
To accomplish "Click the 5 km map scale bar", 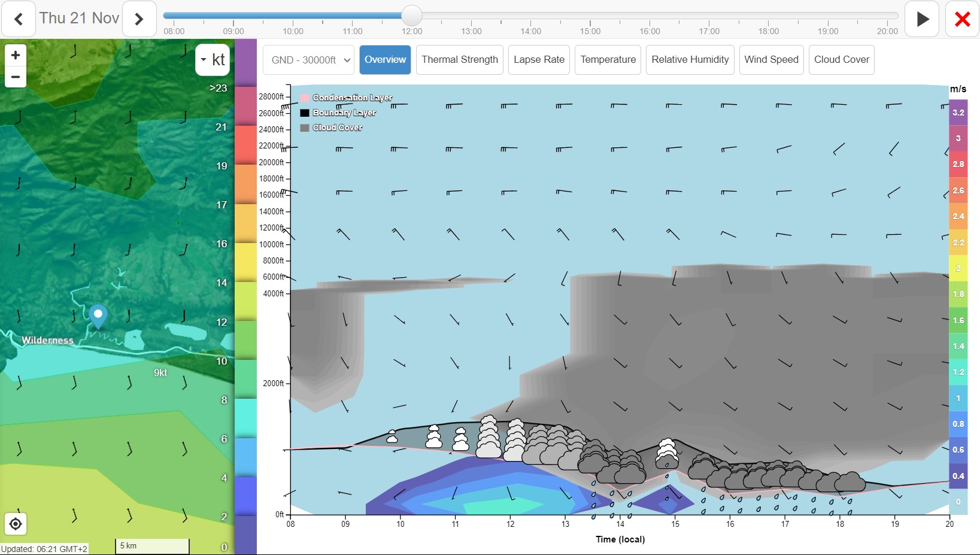I will pos(152,546).
